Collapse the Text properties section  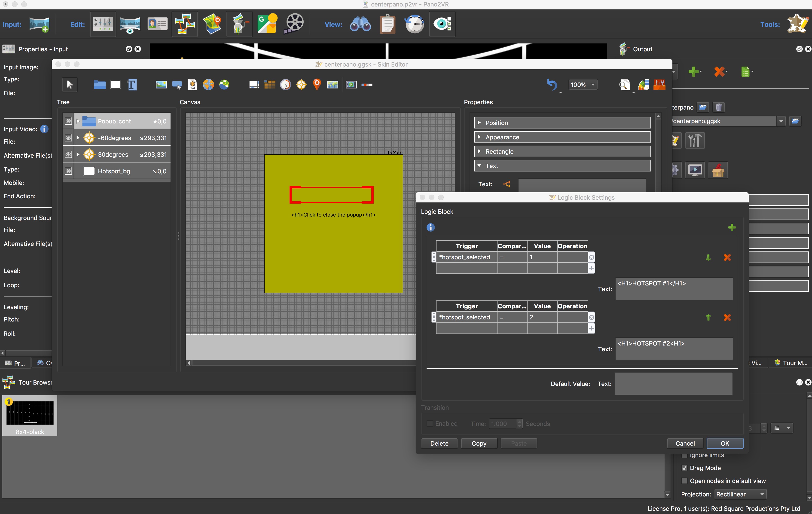pyautogui.click(x=562, y=166)
